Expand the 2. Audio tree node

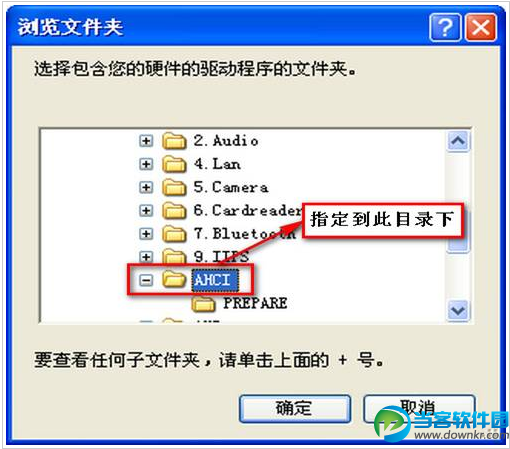coord(146,141)
